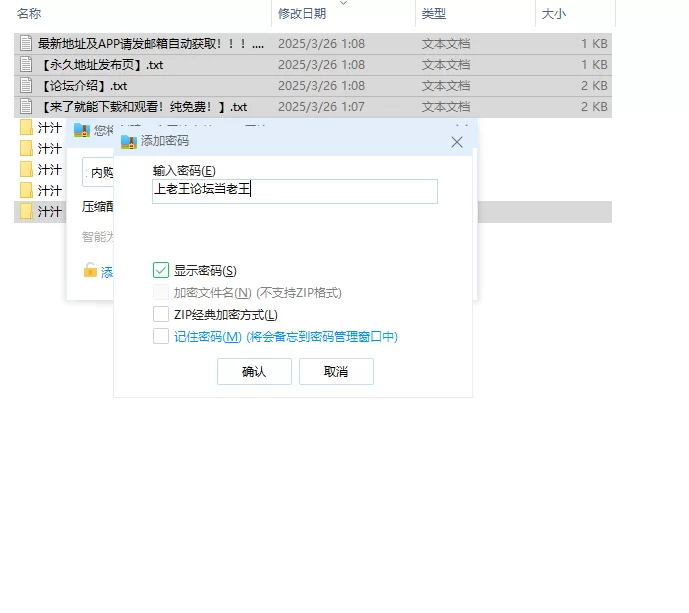Click into the 输入密码 text field
This screenshot has height=613, width=689.
tap(295, 191)
